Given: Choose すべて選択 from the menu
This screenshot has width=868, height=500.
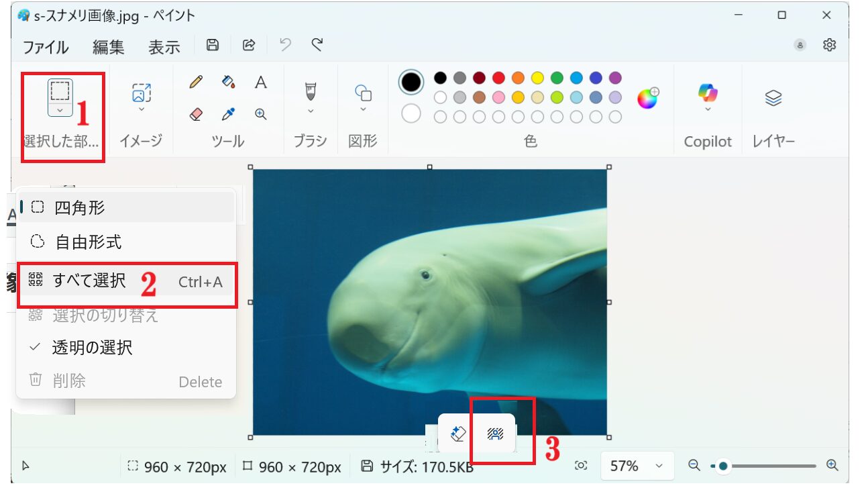Looking at the screenshot, I should (x=126, y=281).
